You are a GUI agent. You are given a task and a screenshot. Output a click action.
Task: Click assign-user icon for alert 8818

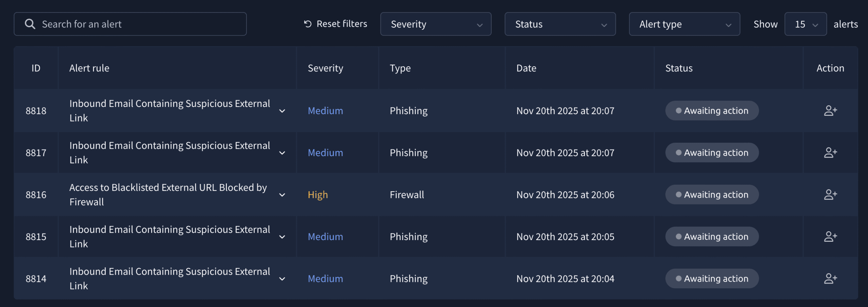coord(830,111)
